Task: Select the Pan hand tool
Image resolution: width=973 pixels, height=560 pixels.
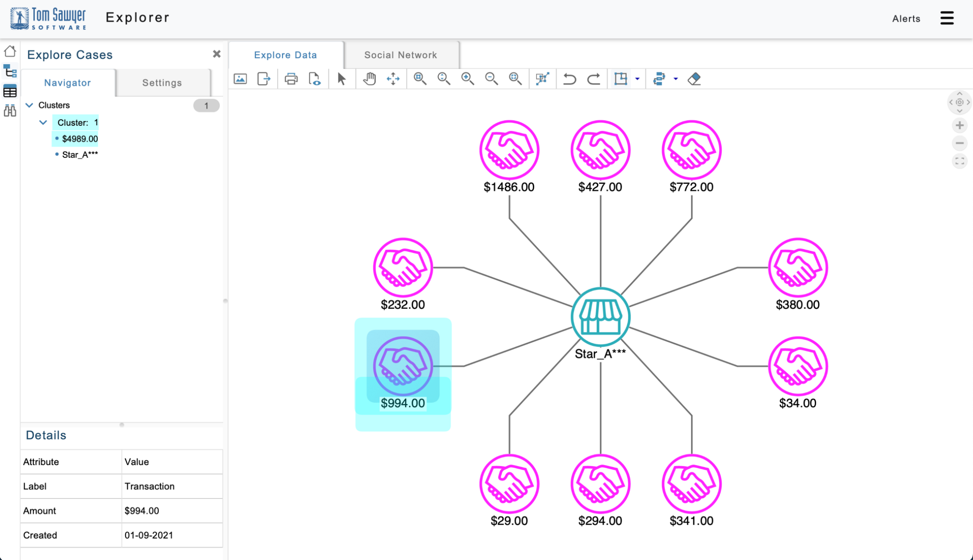Action: click(369, 79)
